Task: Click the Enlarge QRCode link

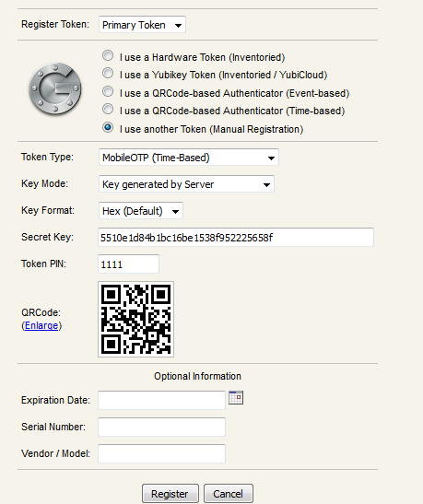Action: pyautogui.click(x=41, y=325)
